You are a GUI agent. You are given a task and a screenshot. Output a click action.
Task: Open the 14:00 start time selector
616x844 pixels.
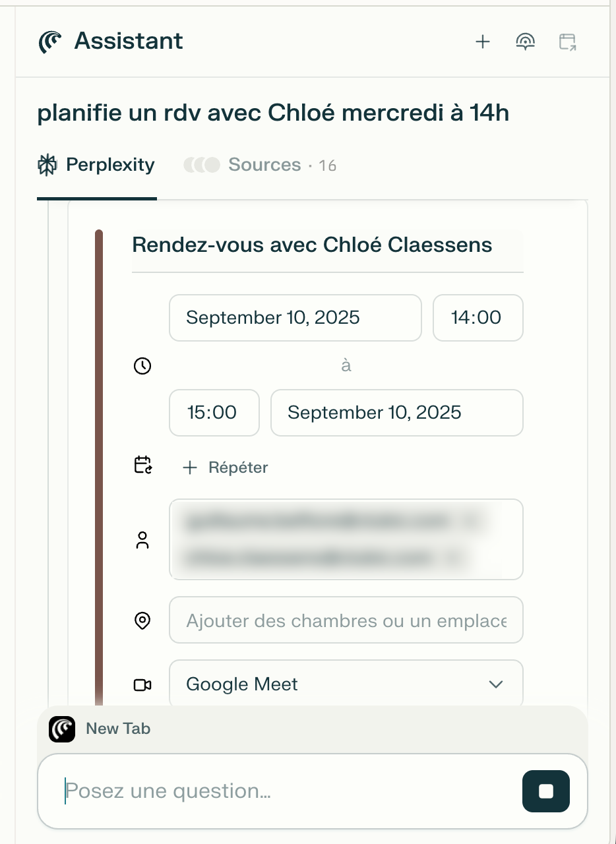pyautogui.click(x=478, y=318)
